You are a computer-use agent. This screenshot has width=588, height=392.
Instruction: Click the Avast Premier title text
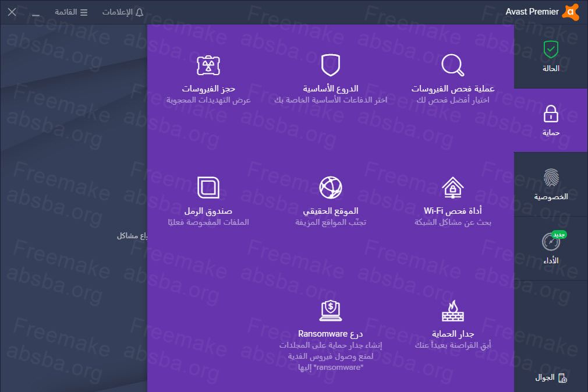[x=532, y=12]
